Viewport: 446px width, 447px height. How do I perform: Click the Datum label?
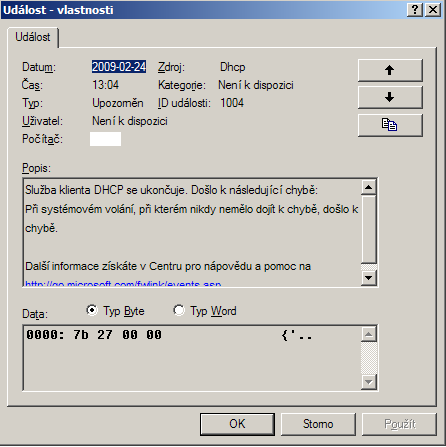coord(39,67)
